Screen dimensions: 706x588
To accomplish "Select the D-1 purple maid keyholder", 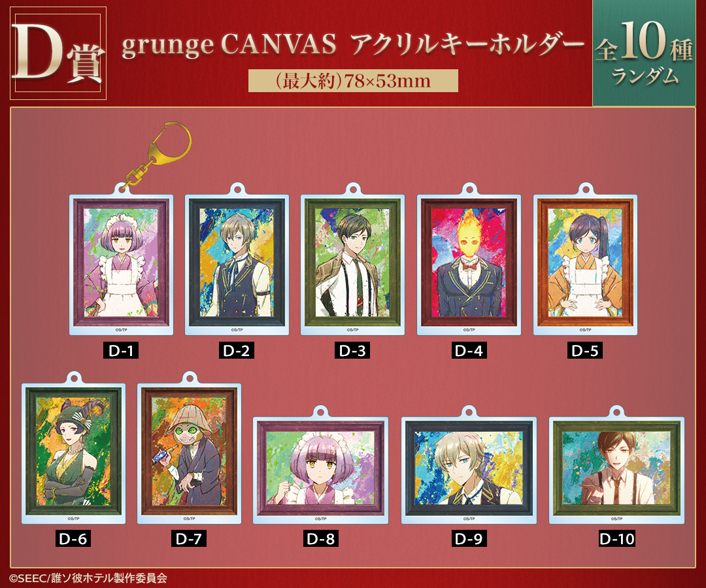I will point(121,265).
